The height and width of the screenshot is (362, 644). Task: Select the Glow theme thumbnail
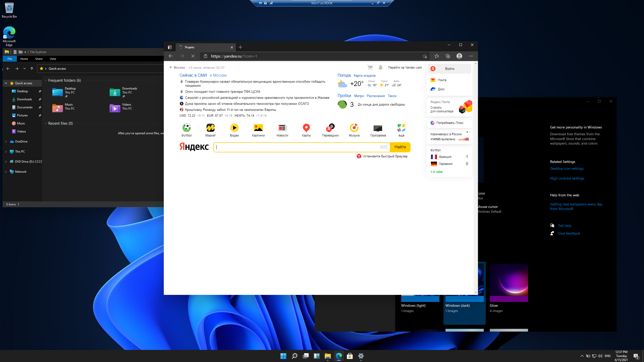tap(509, 283)
